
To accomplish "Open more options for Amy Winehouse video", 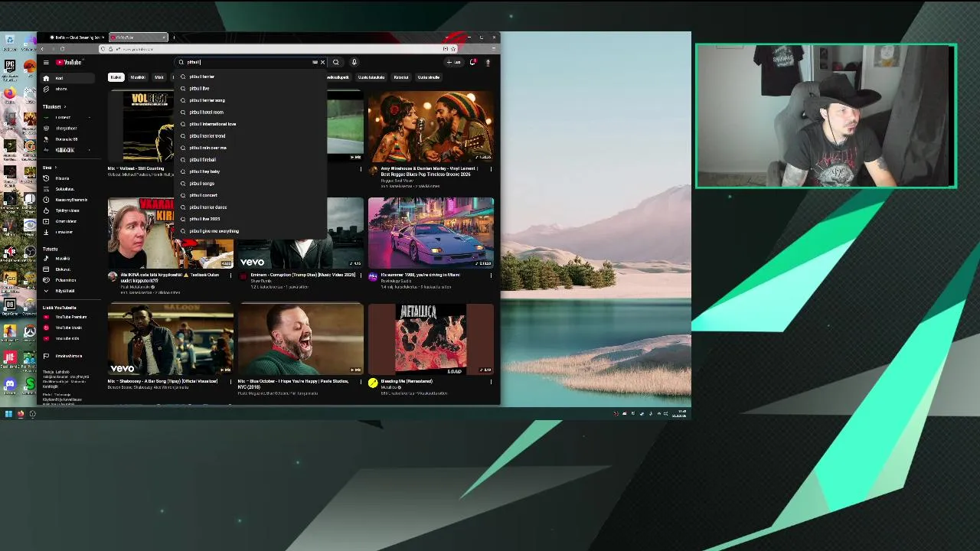I will [x=491, y=169].
